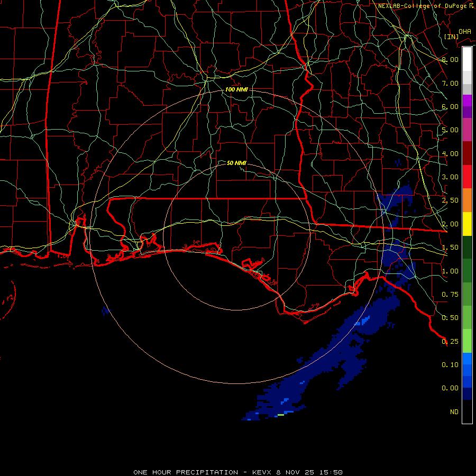Click the 0.25 legend value
476x476 pixels.
(x=450, y=342)
